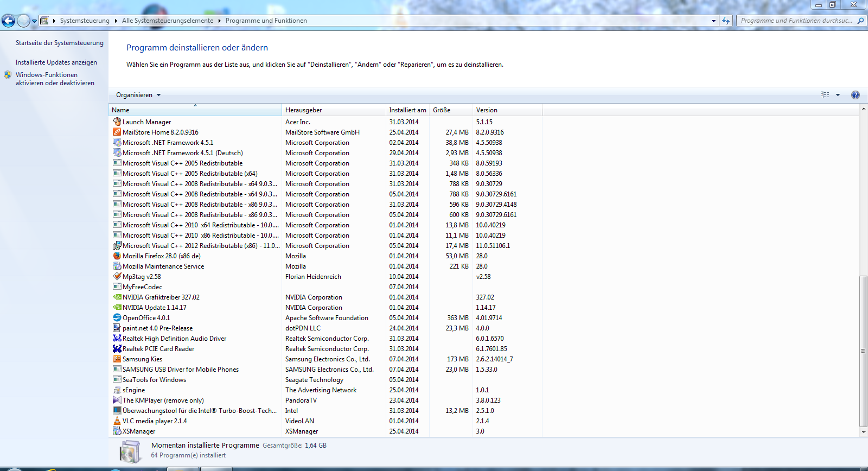Click version 9.0.30729.4148 cell

click(x=496, y=204)
